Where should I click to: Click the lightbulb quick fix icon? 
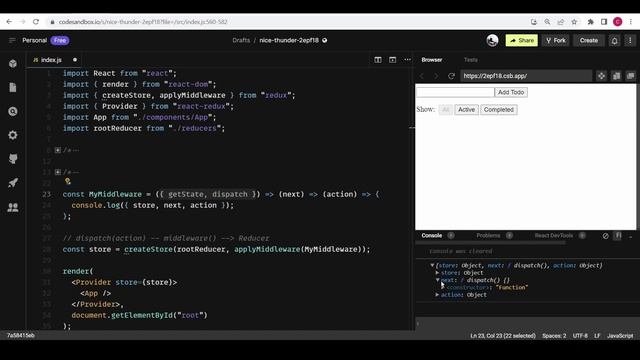click(68, 182)
